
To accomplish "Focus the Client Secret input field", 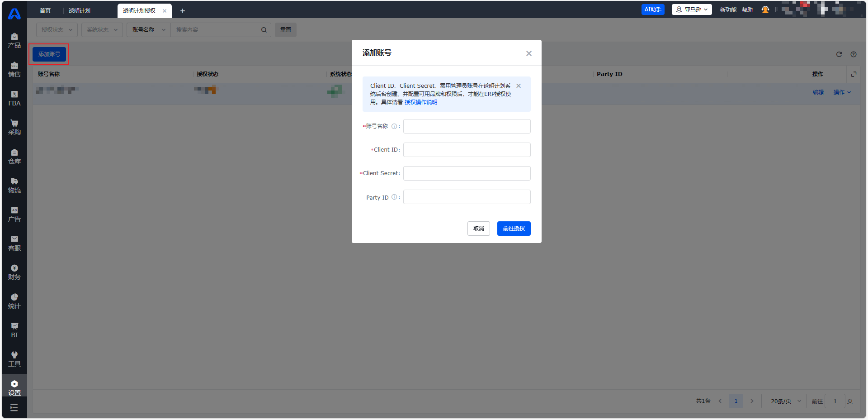I will pos(467,173).
